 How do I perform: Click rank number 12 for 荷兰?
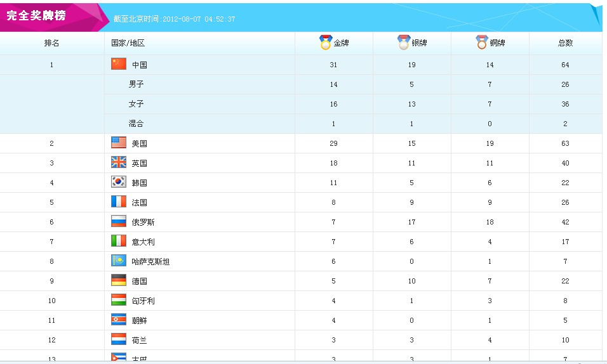click(51, 340)
